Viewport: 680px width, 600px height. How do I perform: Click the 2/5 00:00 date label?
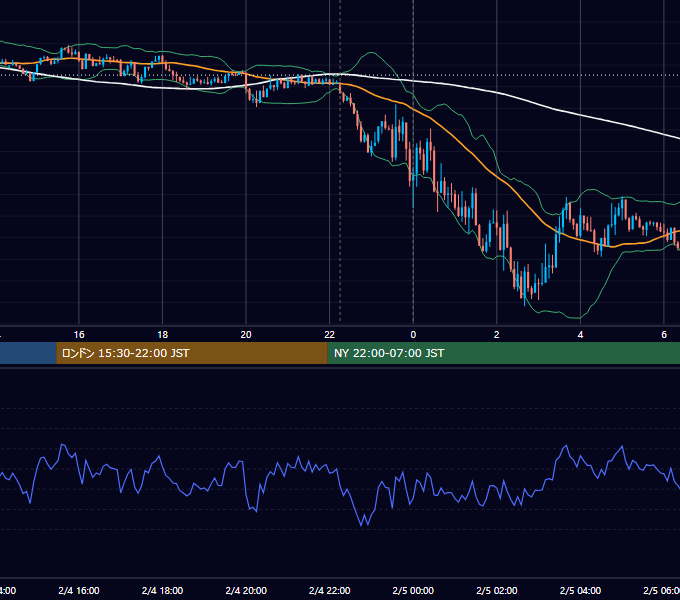click(x=413, y=590)
